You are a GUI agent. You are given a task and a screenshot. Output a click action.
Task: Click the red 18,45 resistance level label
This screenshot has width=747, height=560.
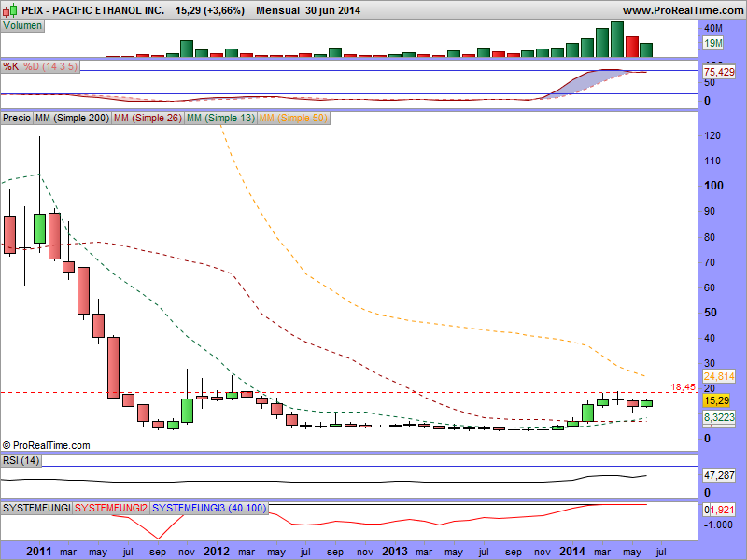pos(684,387)
